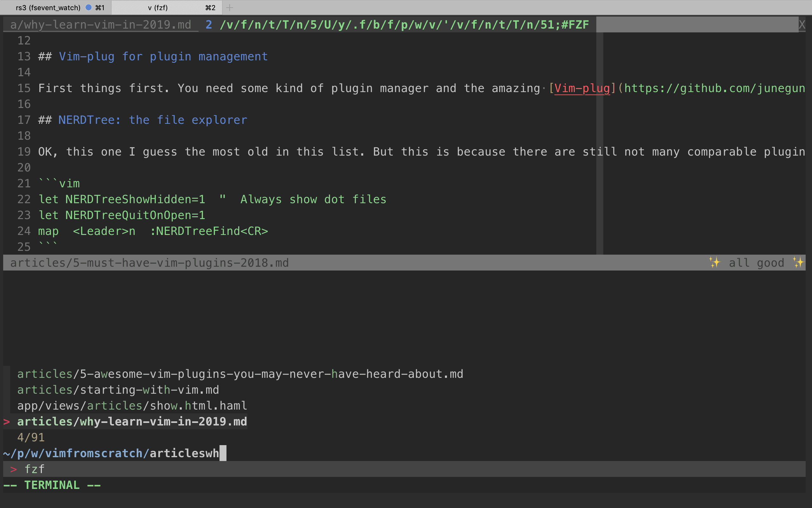Click the ```vim code fence on line 21
Viewport: 812px width, 508px height.
click(x=59, y=184)
